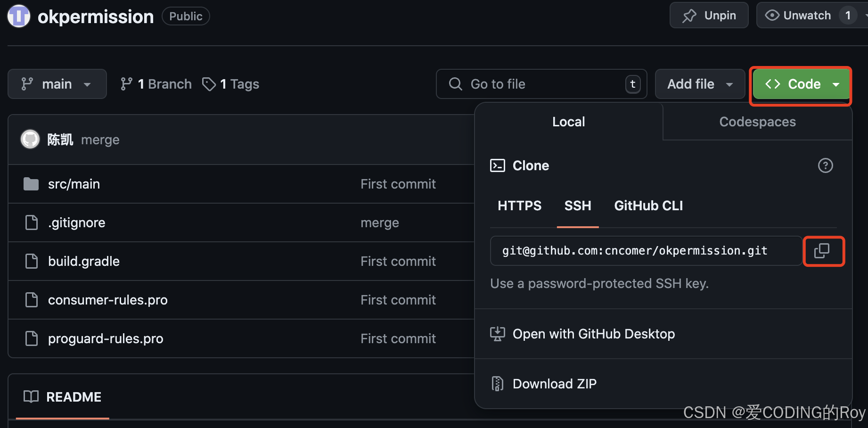The height and width of the screenshot is (428, 868).
Task: Open First commit message on src/main row
Action: [x=398, y=184]
